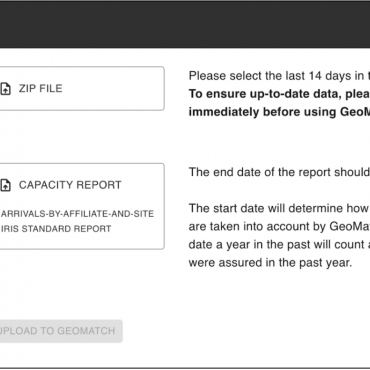Select the ZIP FILE label text
This screenshot has height=370, width=370.
tap(41, 88)
